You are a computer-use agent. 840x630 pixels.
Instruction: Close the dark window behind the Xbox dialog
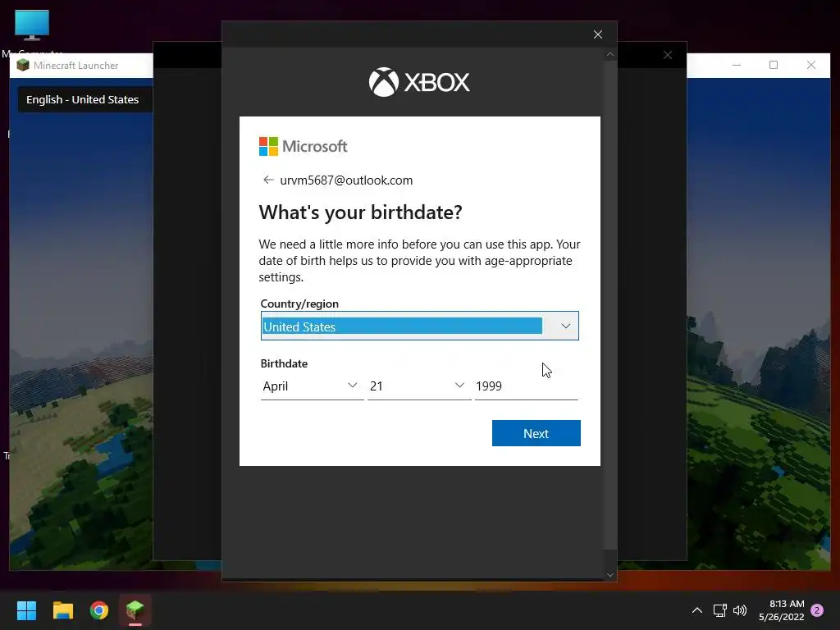(x=668, y=55)
